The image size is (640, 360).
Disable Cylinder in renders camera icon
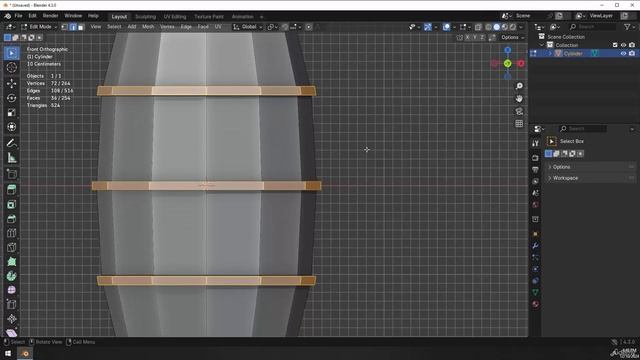tap(632, 53)
